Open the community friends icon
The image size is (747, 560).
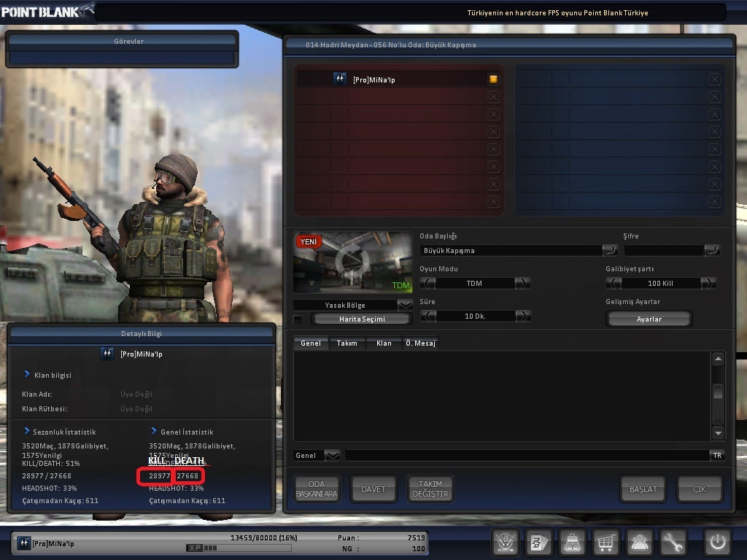point(639,542)
